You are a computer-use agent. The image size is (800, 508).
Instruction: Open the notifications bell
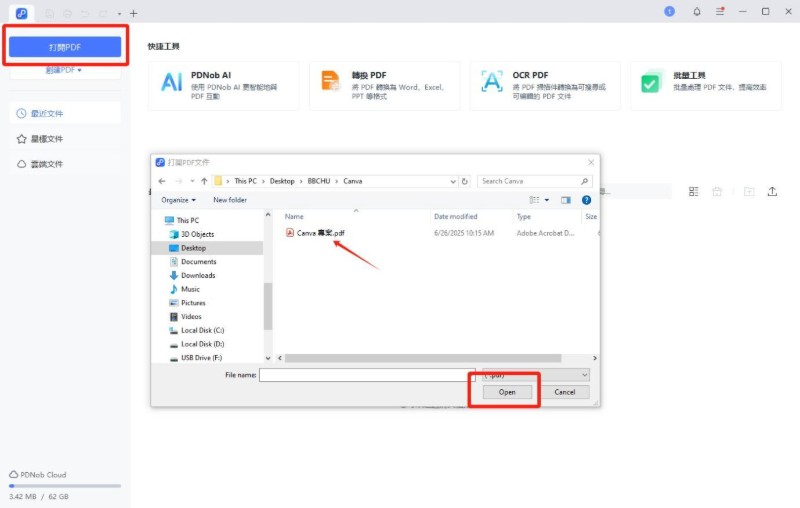click(x=696, y=11)
